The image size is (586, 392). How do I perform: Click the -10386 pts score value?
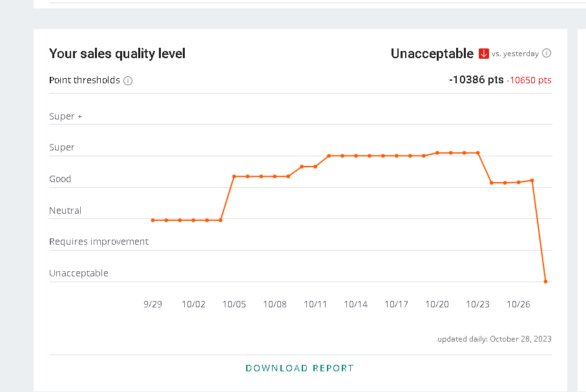tap(476, 80)
